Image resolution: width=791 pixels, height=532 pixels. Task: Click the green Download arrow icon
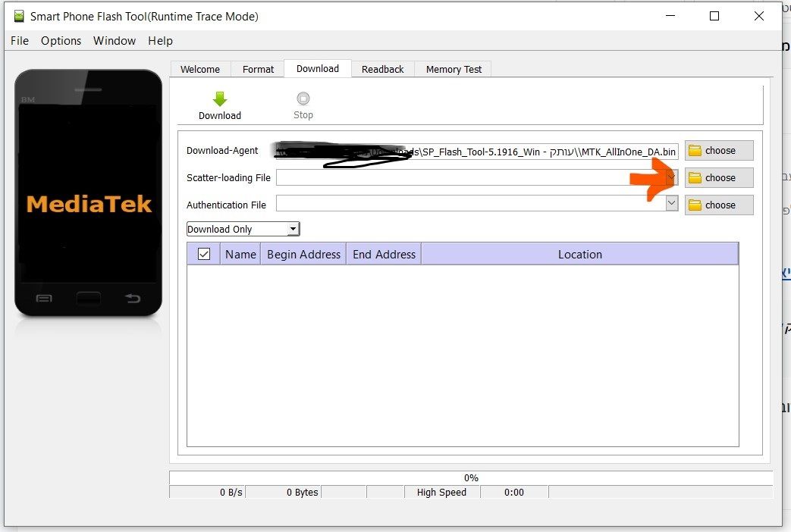[x=220, y=99]
